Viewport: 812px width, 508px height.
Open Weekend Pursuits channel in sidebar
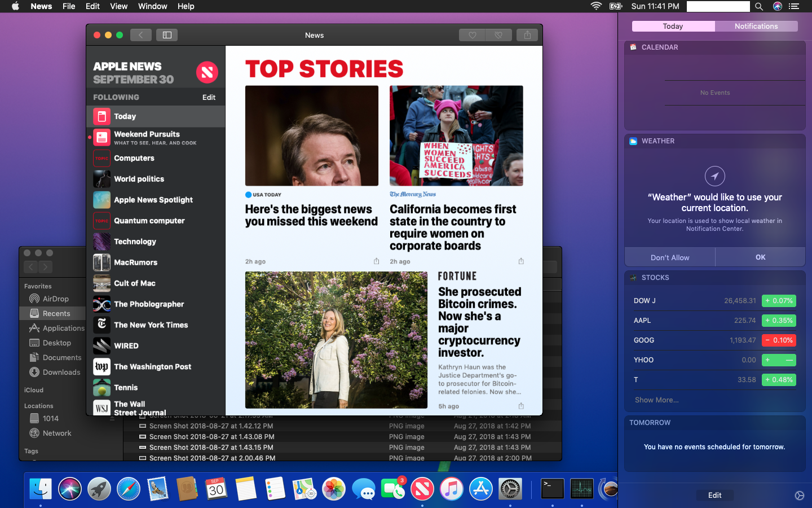pyautogui.click(x=156, y=138)
